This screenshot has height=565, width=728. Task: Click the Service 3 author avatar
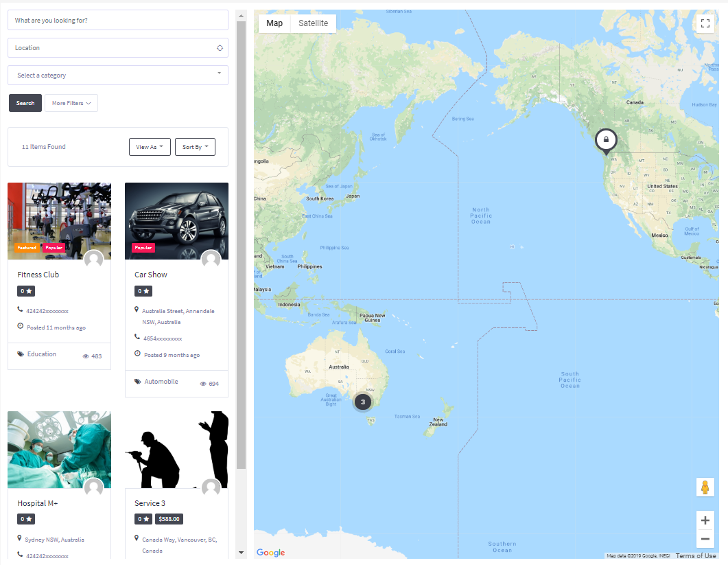(x=211, y=487)
